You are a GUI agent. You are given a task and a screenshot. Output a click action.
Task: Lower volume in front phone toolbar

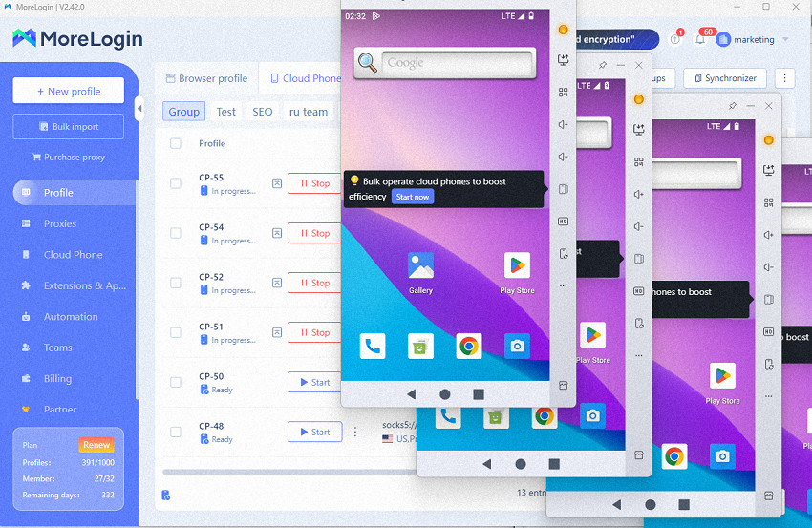(x=563, y=157)
